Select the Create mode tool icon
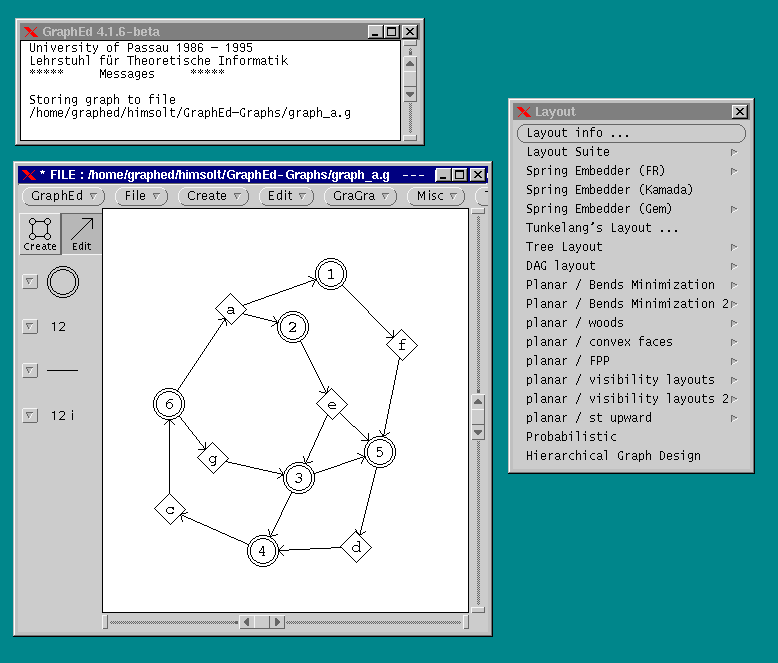Viewport: 778px width, 663px height. click(40, 233)
